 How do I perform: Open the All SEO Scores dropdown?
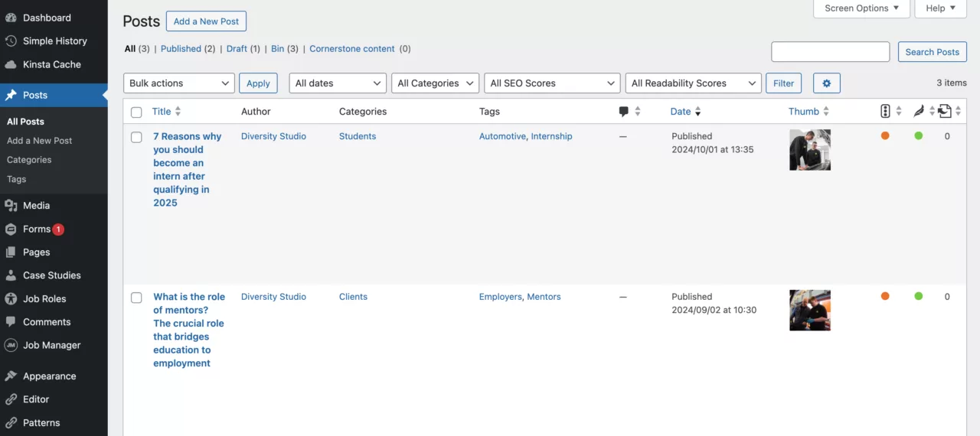pyautogui.click(x=551, y=83)
